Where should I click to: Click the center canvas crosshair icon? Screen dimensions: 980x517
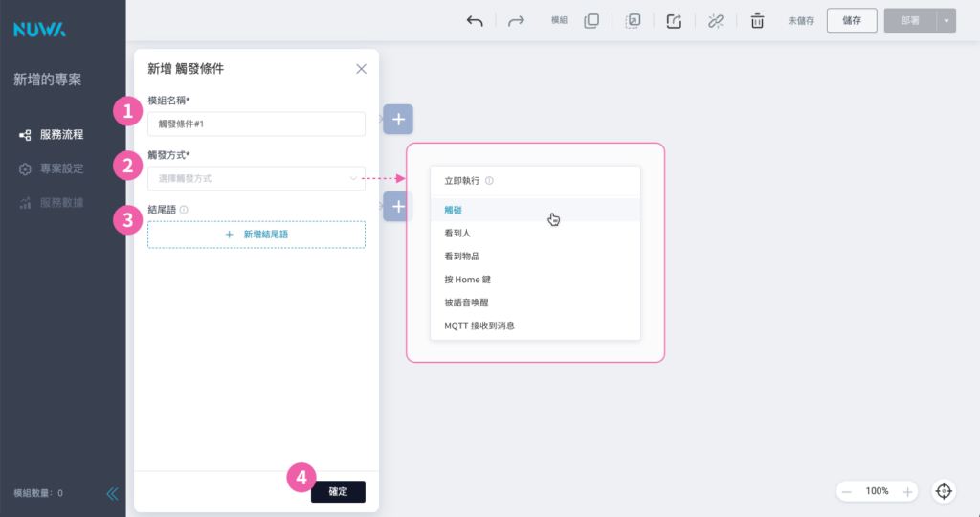click(x=944, y=491)
